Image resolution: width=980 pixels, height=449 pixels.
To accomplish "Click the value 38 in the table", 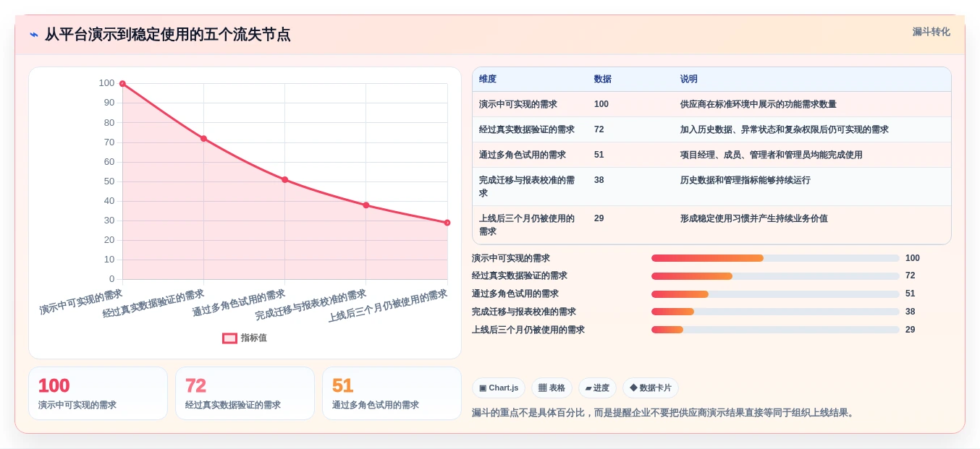I will coord(599,180).
